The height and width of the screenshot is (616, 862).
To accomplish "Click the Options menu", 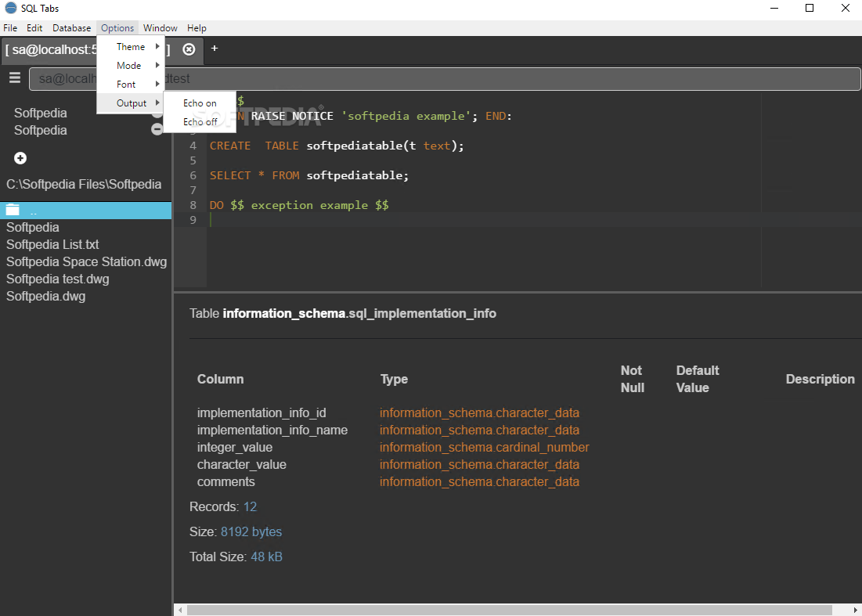I will pyautogui.click(x=117, y=28).
